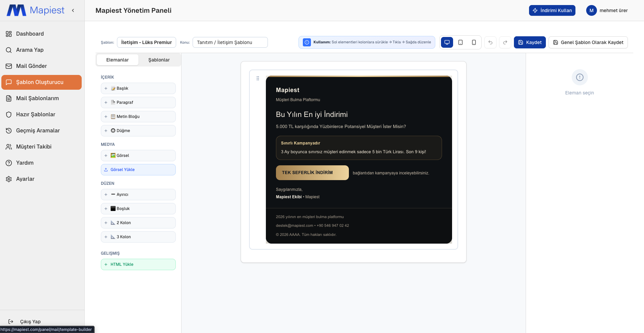The height and width of the screenshot is (333, 644).
Task: Select the heading Bu Yılın En iyi İndirimi
Action: 312,114
